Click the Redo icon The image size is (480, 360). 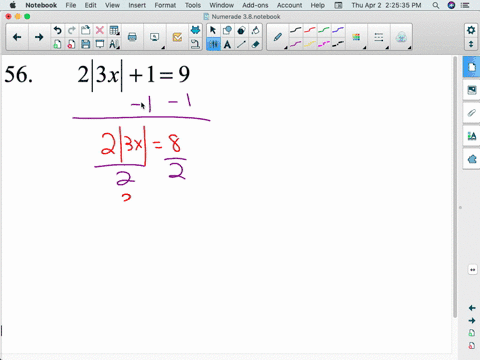(71, 30)
